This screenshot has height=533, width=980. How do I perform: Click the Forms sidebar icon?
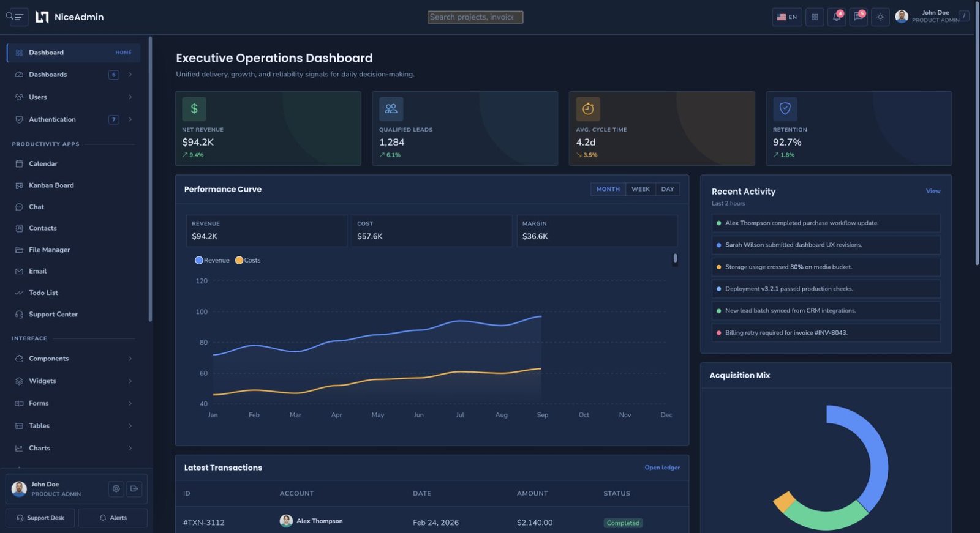pyautogui.click(x=19, y=403)
